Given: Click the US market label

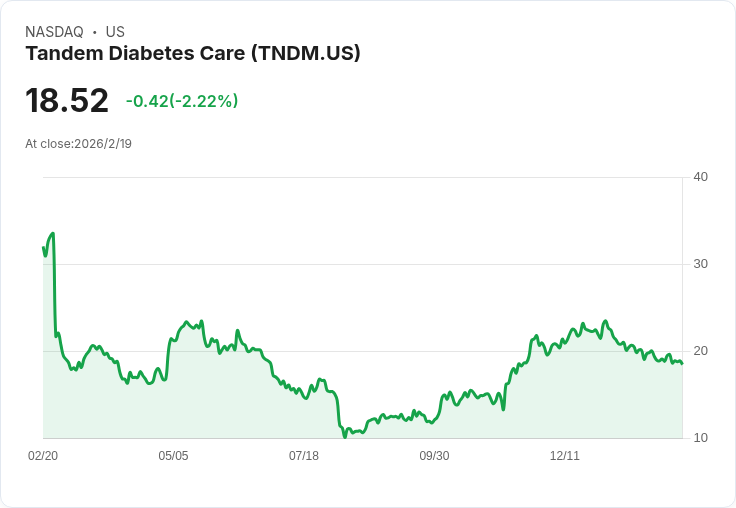Looking at the screenshot, I should pos(115,32).
